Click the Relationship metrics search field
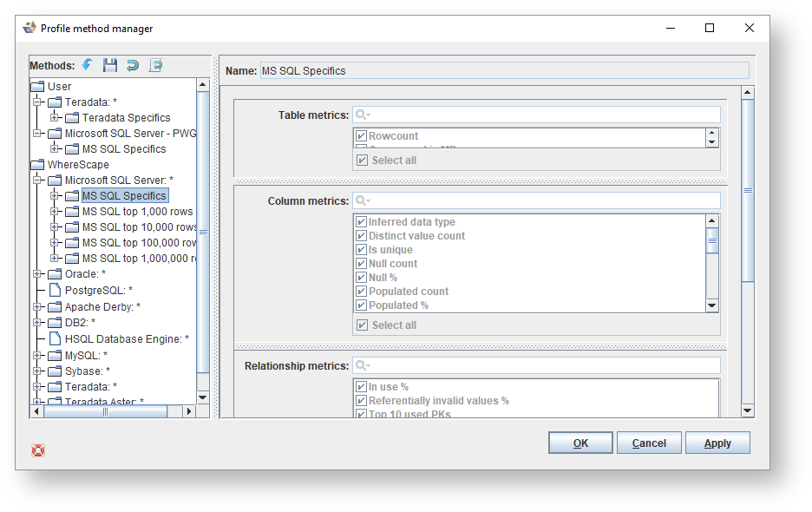 536,365
